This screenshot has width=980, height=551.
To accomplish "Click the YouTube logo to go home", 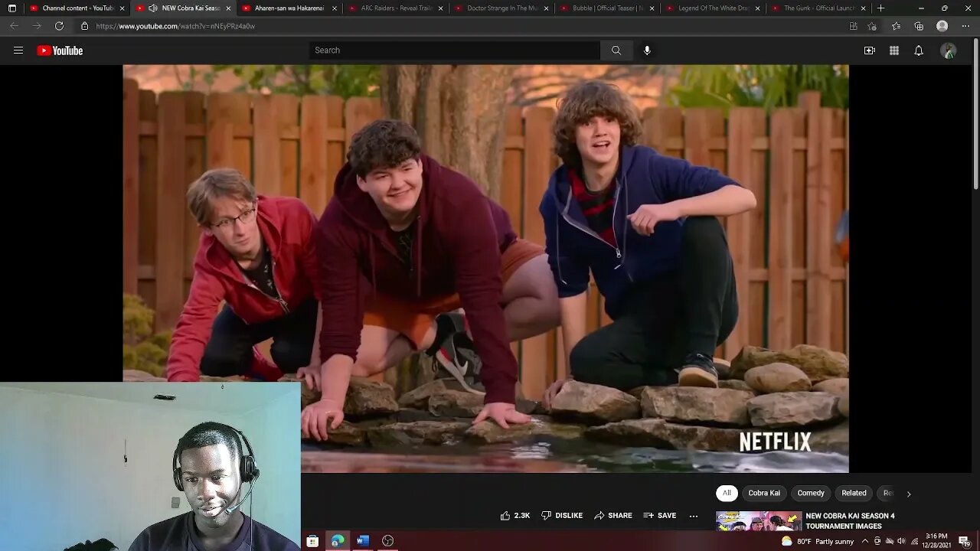I will [60, 51].
